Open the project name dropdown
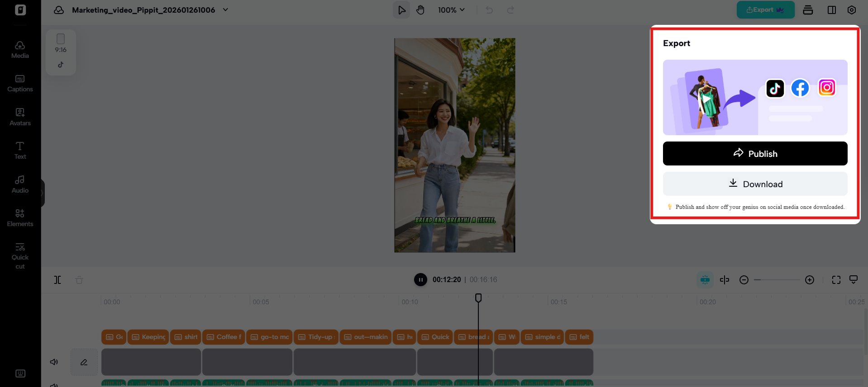This screenshot has width=868, height=387. point(225,9)
